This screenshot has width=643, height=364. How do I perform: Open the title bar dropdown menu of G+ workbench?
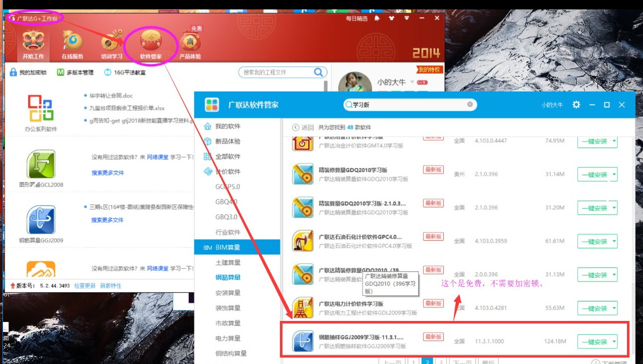click(x=407, y=18)
